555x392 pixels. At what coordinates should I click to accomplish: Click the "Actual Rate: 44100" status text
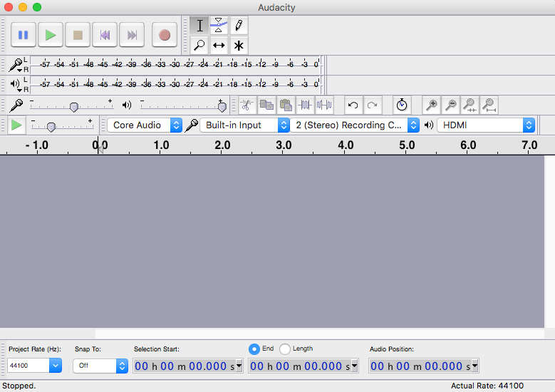click(487, 386)
